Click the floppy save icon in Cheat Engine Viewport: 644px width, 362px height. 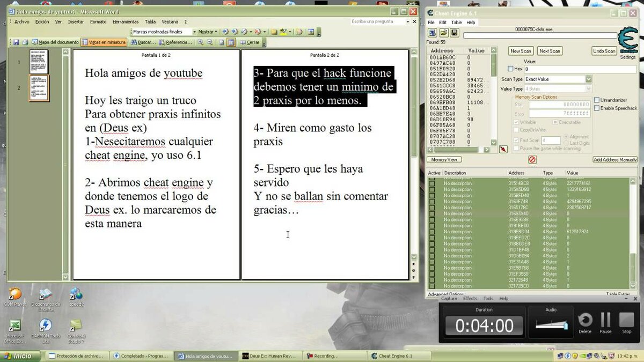454,33
